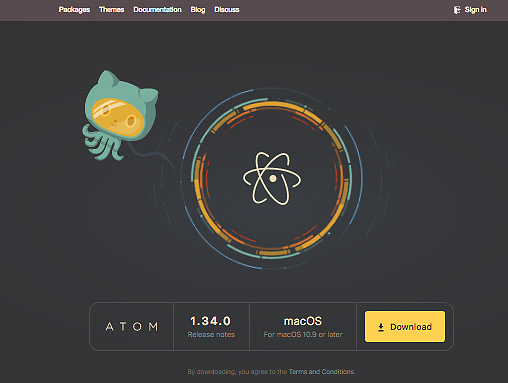508x383 pixels.
Task: Click the Atom logo in the circle
Action: [272, 178]
